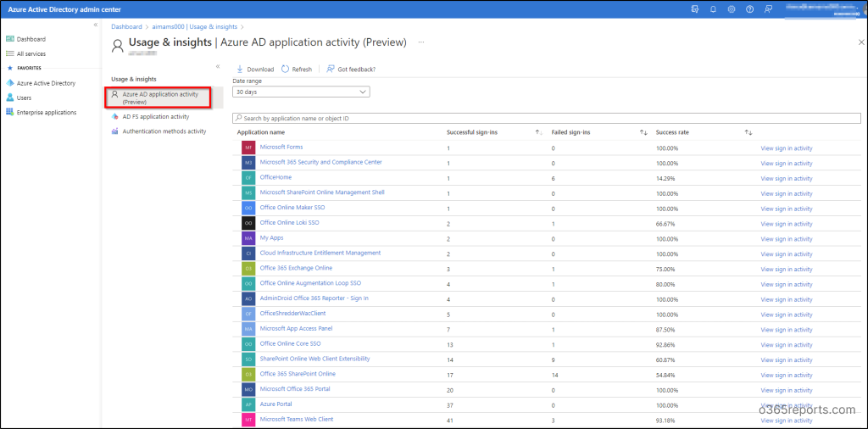Select AD FS application activity
This screenshot has height=429, width=868.
[x=156, y=117]
